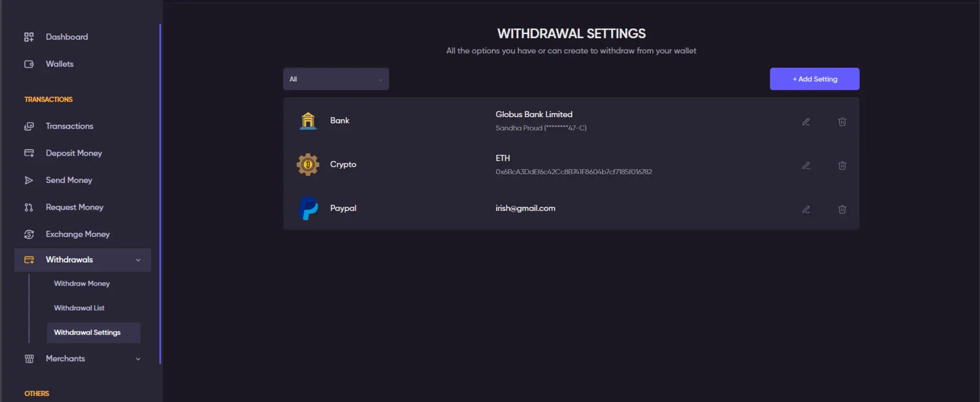The width and height of the screenshot is (980, 402).
Task: Edit the ETH crypto setting
Action: [806, 165]
